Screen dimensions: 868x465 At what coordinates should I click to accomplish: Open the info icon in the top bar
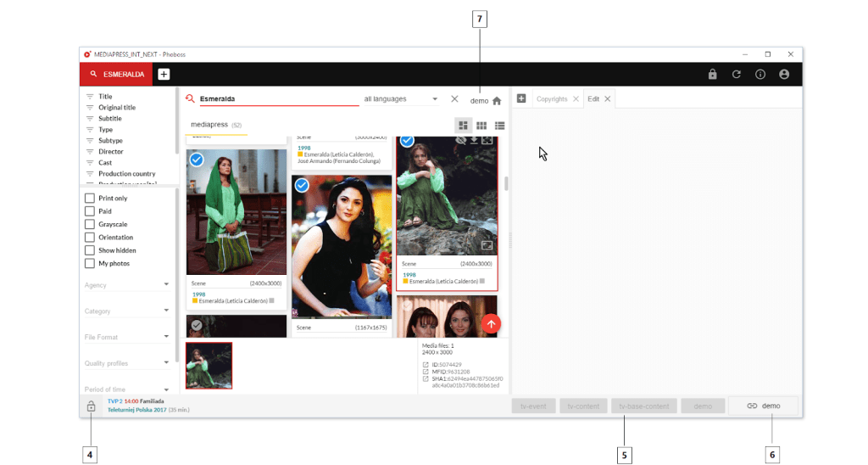760,75
